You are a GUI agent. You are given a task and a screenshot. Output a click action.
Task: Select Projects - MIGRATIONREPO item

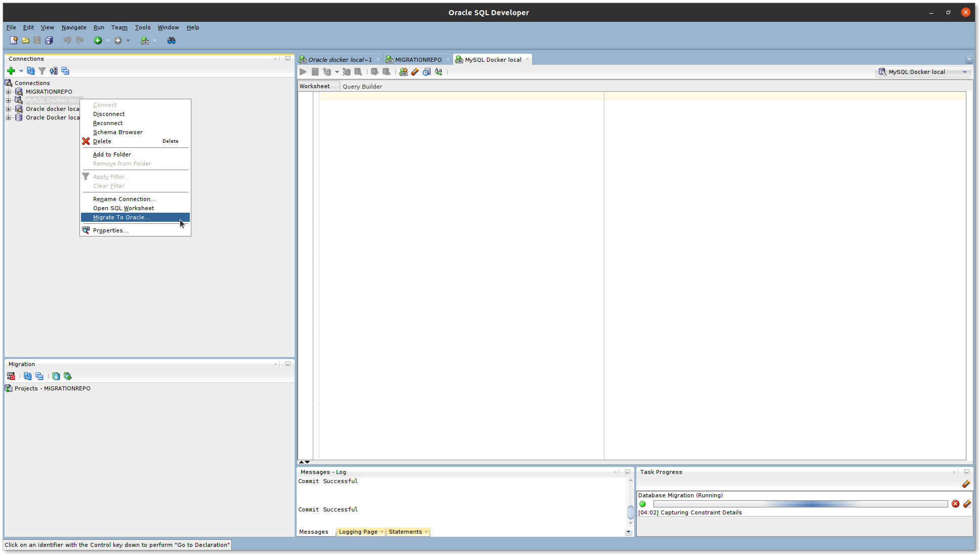52,388
